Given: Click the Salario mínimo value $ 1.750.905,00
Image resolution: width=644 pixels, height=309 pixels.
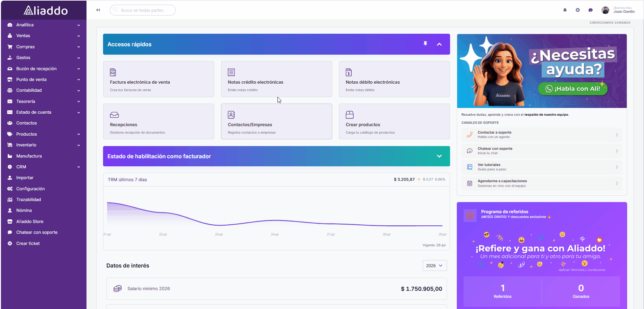Looking at the screenshot, I should coord(421,289).
